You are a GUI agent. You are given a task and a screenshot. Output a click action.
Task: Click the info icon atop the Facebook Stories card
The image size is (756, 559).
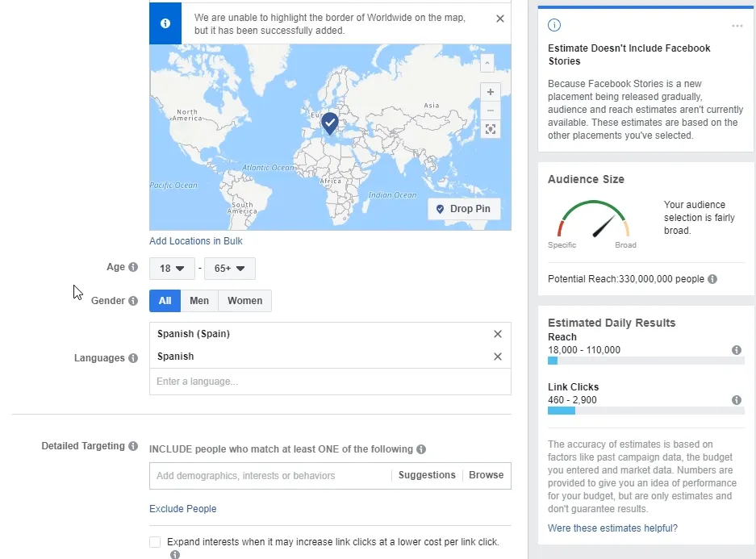(554, 25)
